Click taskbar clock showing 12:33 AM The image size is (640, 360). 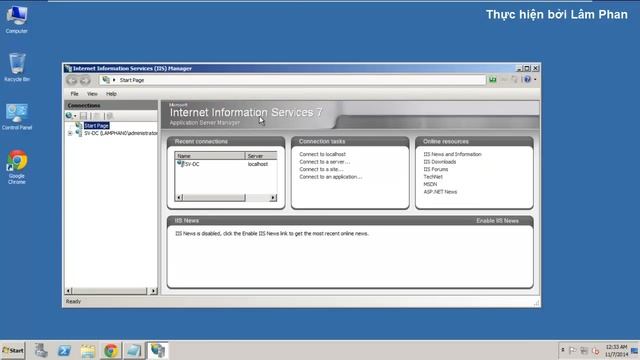pyautogui.click(x=616, y=351)
